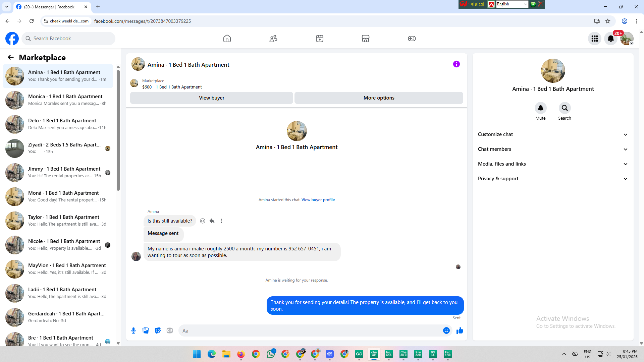
Task: Open the Friends icon in top navigation
Action: click(x=273, y=39)
